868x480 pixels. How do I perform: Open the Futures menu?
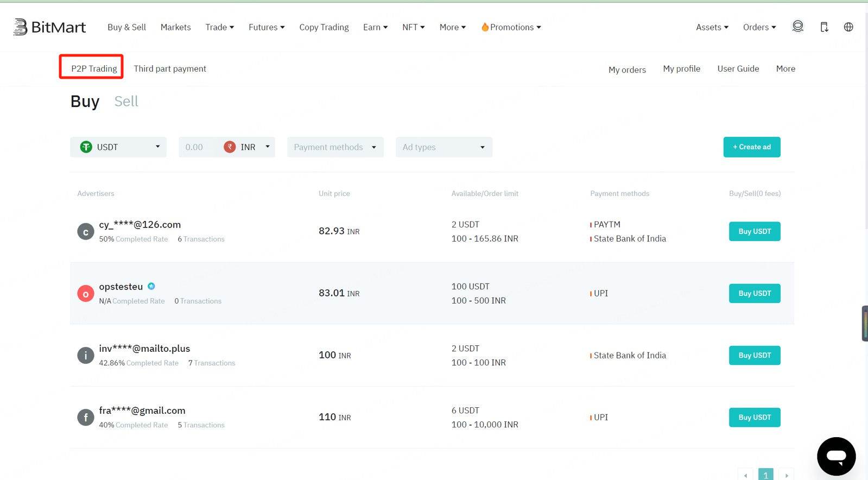pos(266,27)
